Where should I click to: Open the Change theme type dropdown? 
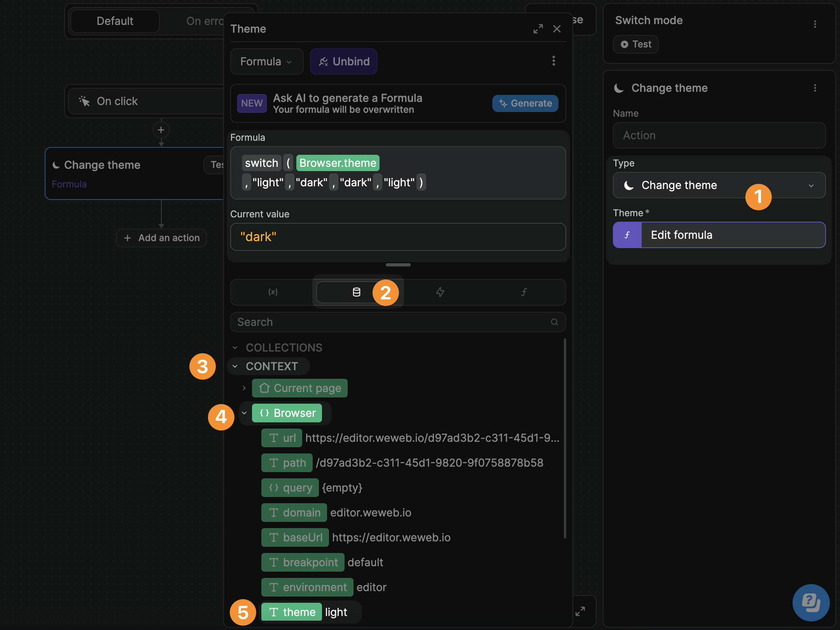(x=719, y=185)
